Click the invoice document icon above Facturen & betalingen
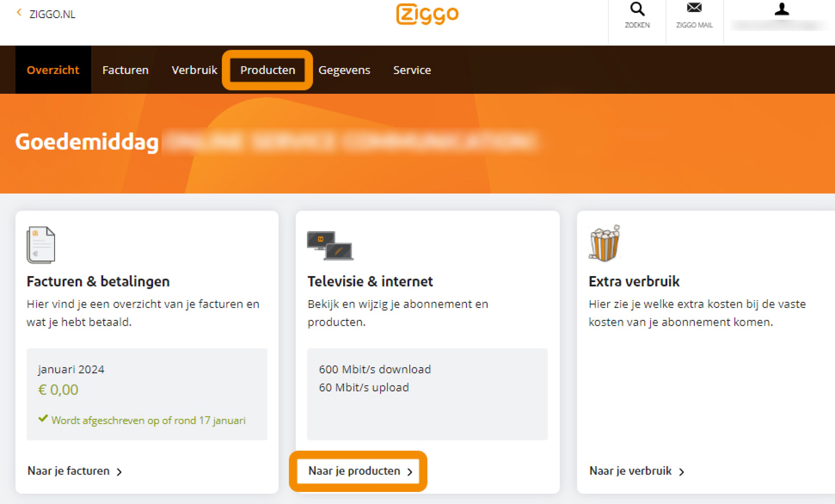 (x=41, y=244)
